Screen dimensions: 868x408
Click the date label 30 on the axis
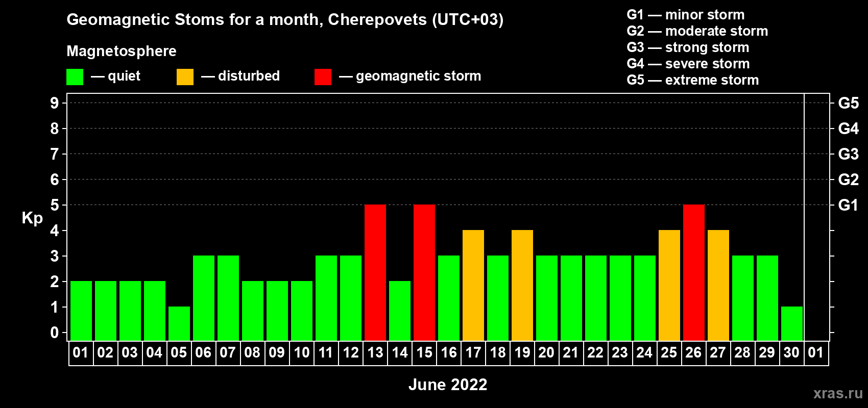pyautogui.click(x=791, y=352)
